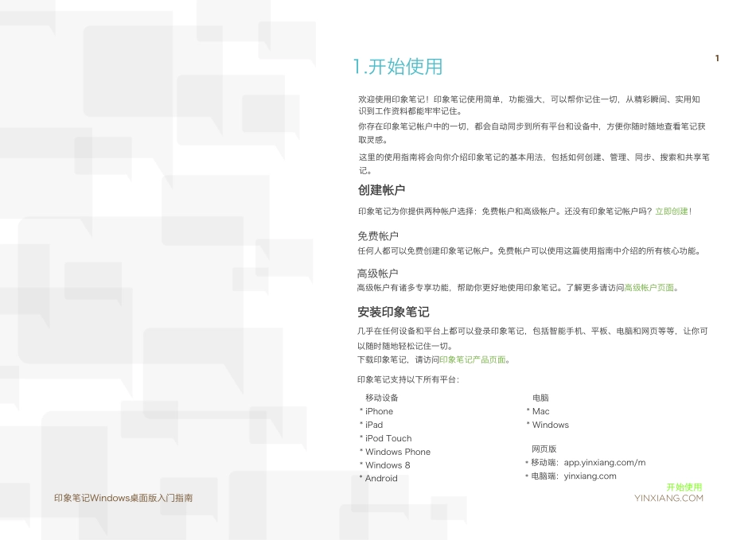The image size is (756, 540).
Task: Click the 电脑端 yinxiang.com address
Action: click(590, 476)
